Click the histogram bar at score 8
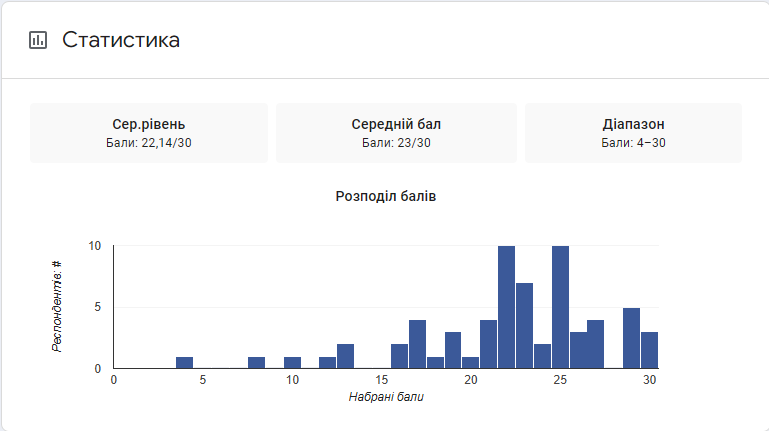The image size is (769, 431). [256, 363]
